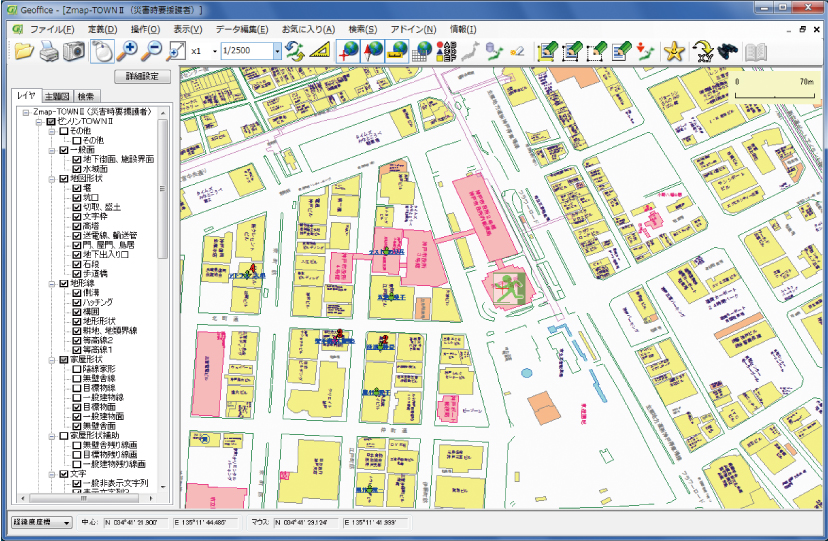Click the pencil over list icon
The width and height of the screenshot is (828, 541).
click(622, 51)
